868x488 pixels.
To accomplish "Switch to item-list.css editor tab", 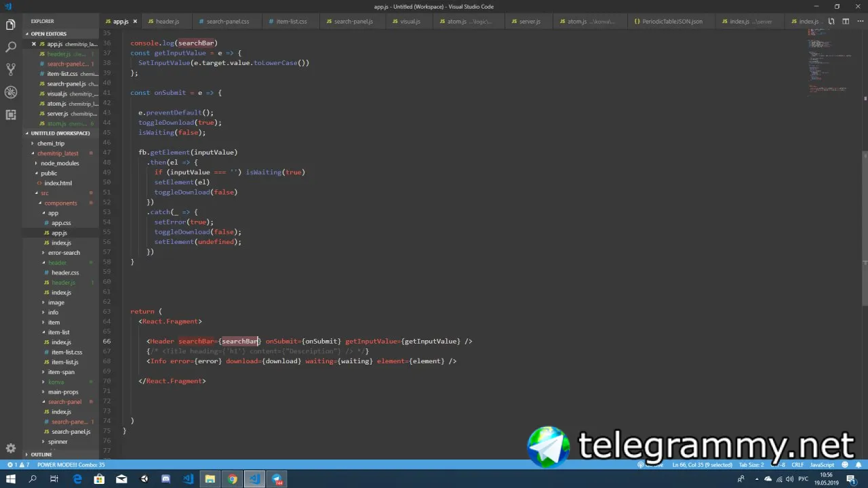I will pos(292,22).
